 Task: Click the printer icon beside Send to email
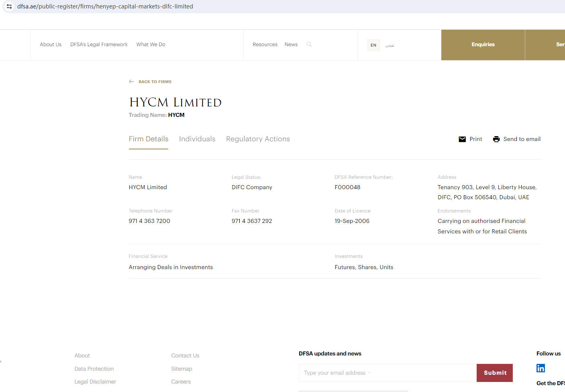pos(496,139)
